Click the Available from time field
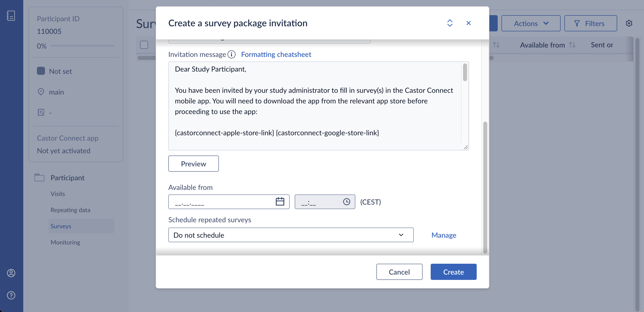This screenshot has width=644, height=312. click(x=325, y=202)
